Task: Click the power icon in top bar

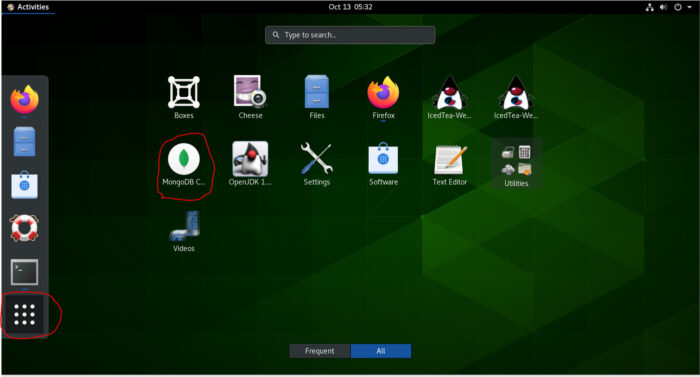Action: [678, 7]
